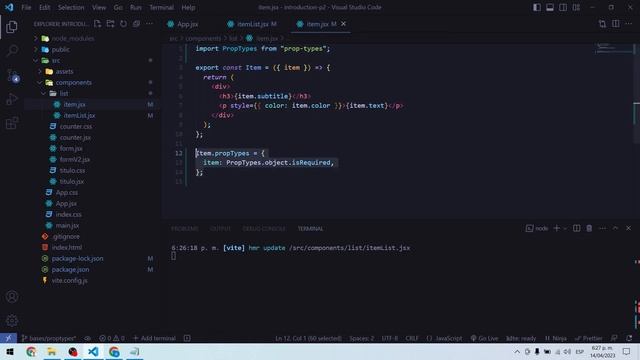
Task: Open Explorer more actions ellipsis
Action: [x=149, y=24]
